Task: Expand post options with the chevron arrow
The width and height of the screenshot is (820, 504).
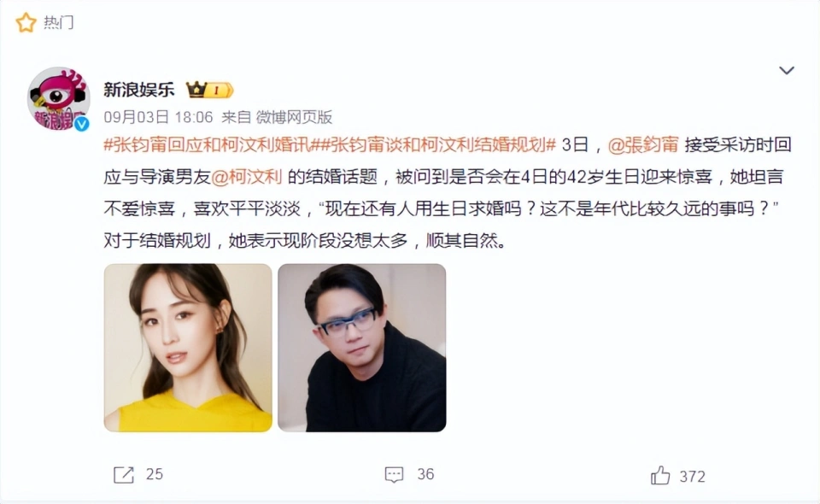Action: (x=787, y=70)
